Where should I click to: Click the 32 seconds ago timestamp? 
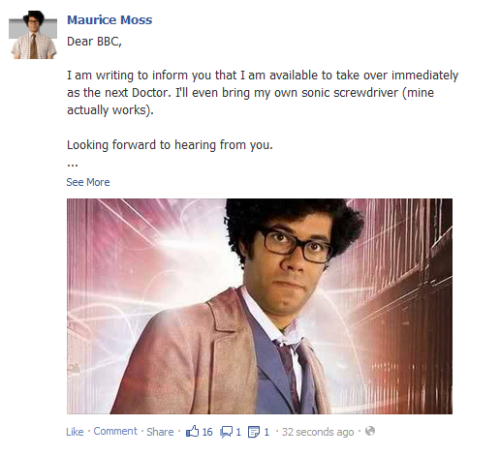coord(318,432)
